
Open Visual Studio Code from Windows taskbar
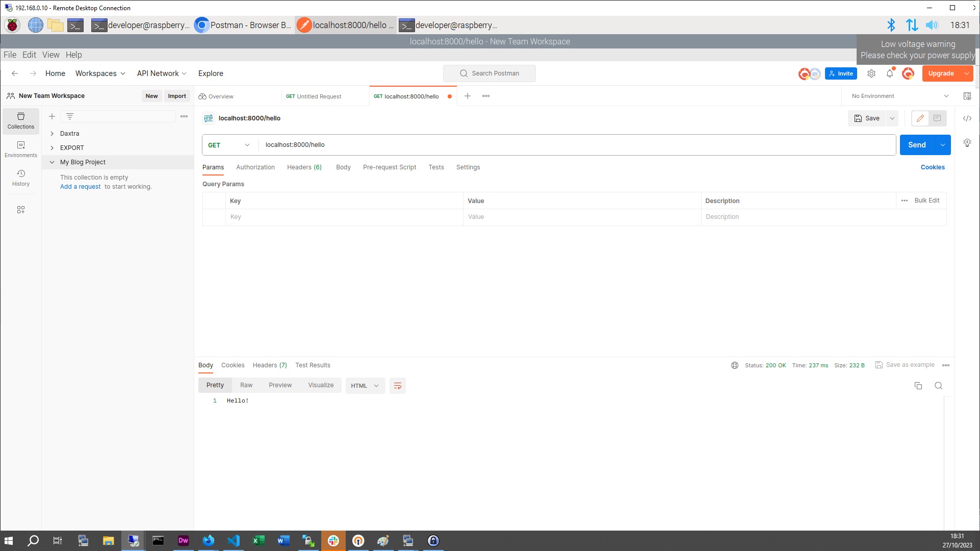click(x=234, y=541)
